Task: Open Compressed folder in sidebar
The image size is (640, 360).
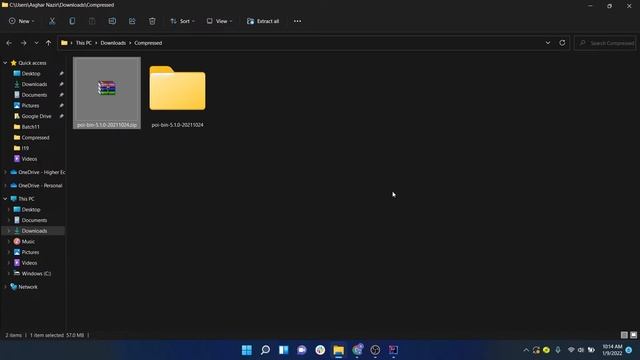Action: pos(35,138)
